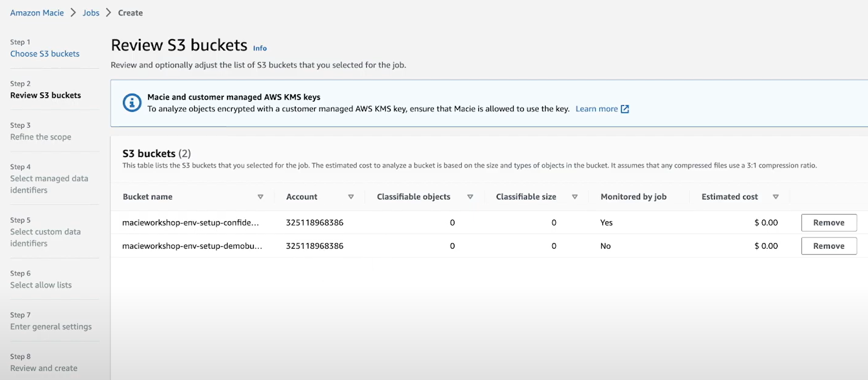Click breadcrumb chevron after Jobs
The width and height of the screenshot is (868, 380).
tap(109, 13)
